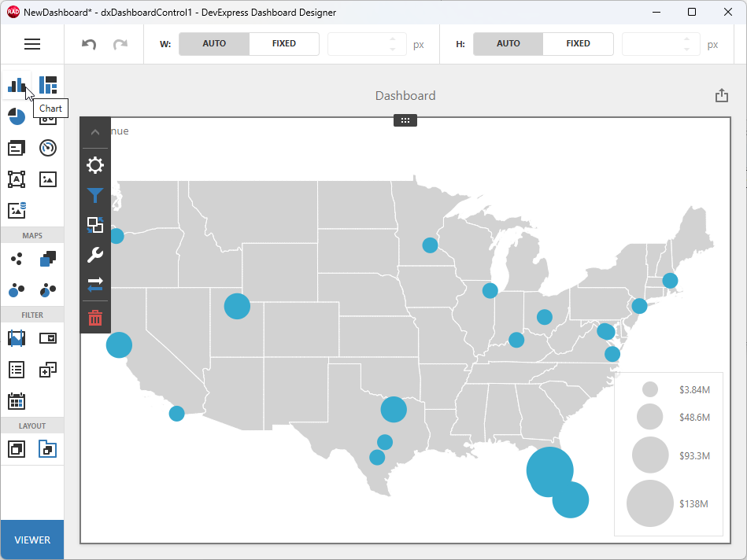Open the map's Edit Filter tool
The width and height of the screenshot is (747, 560).
point(95,195)
